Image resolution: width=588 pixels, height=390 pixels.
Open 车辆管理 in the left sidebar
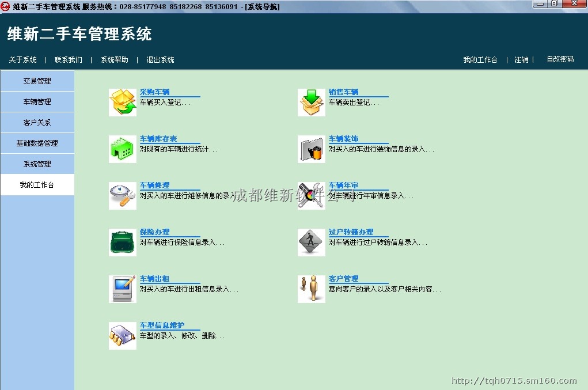pyautogui.click(x=37, y=102)
